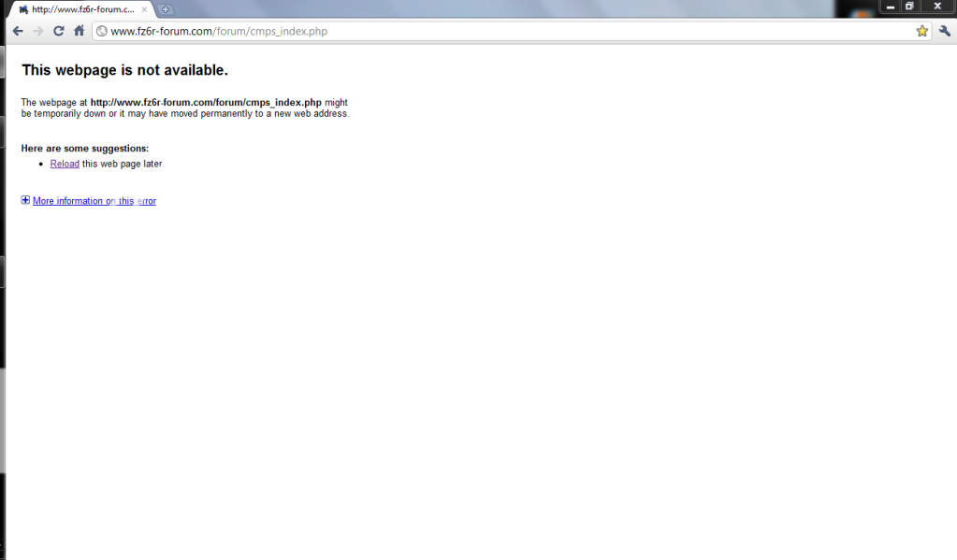Close the browser window
Viewport: 957px width, 560px height.
[x=936, y=7]
